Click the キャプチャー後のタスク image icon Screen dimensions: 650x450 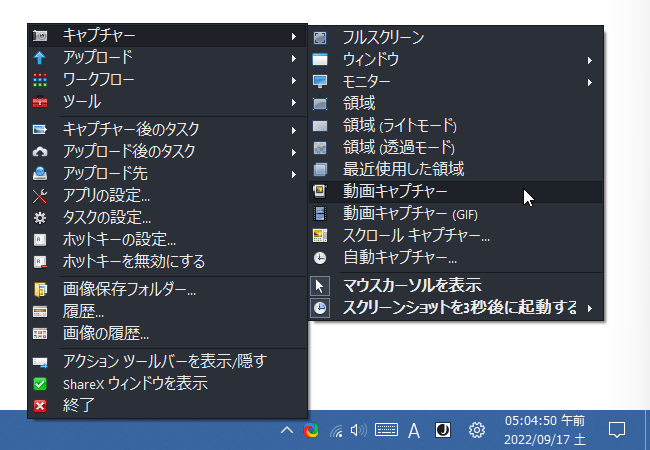point(40,130)
